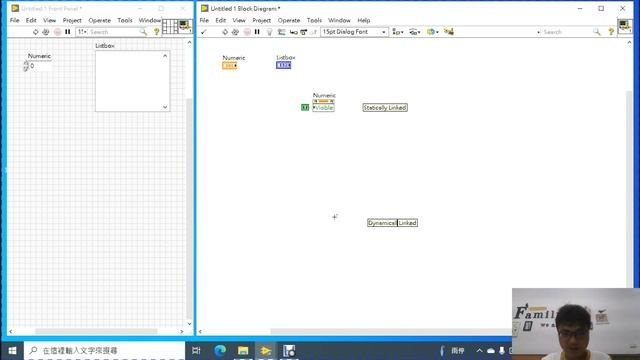Open File Explorer from taskbar

point(243,351)
